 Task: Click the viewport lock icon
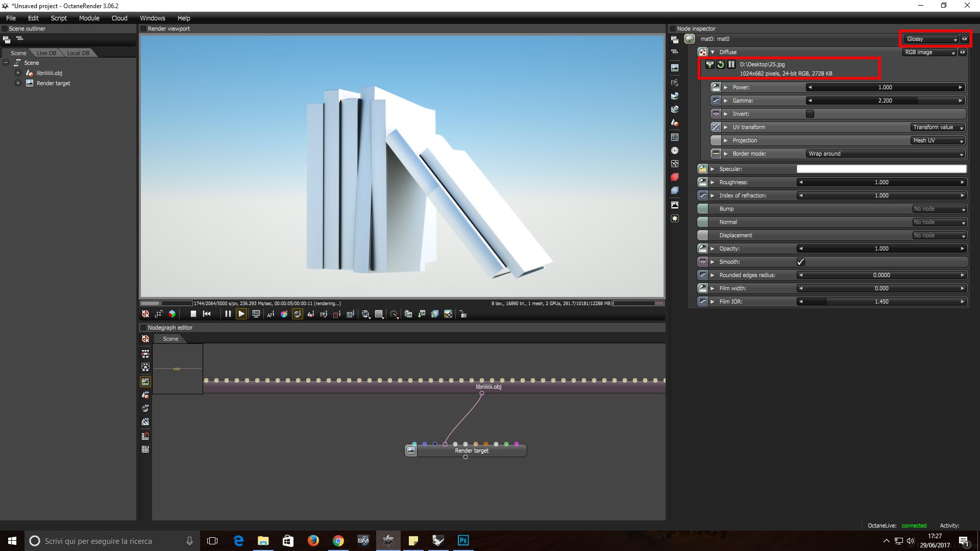463,314
